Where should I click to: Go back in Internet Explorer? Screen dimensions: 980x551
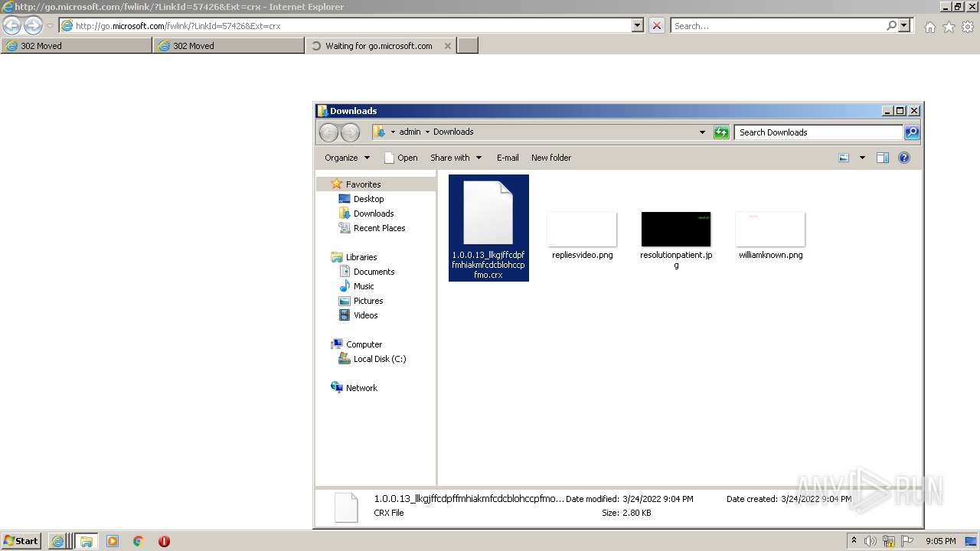click(x=11, y=26)
